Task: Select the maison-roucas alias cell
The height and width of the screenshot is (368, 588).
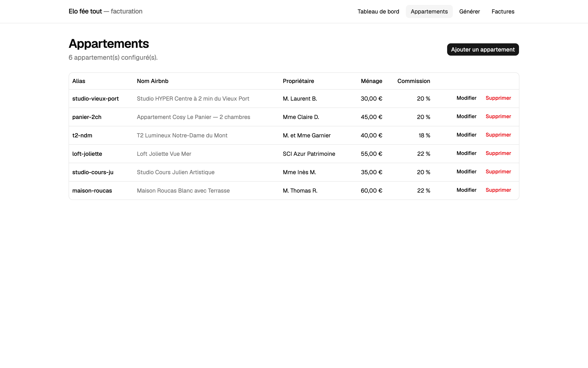Action: pyautogui.click(x=92, y=191)
